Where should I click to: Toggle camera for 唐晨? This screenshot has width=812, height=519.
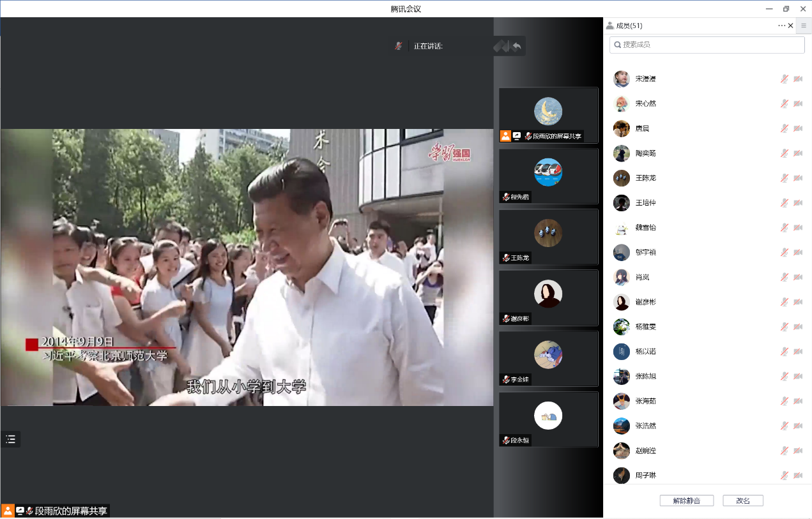pyautogui.click(x=798, y=128)
